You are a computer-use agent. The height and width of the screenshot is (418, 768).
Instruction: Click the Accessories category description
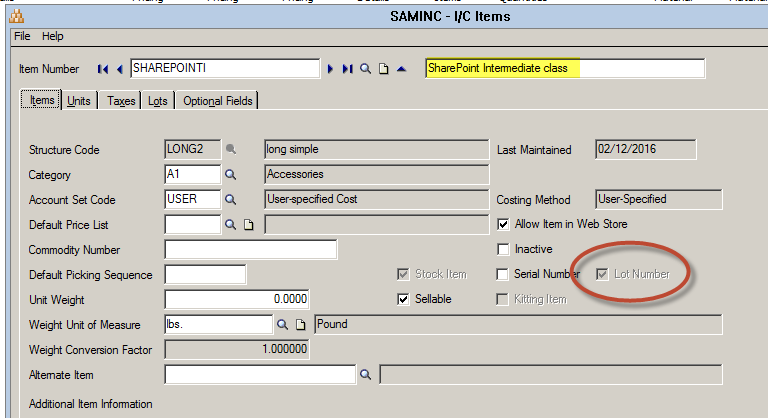pyautogui.click(x=376, y=174)
